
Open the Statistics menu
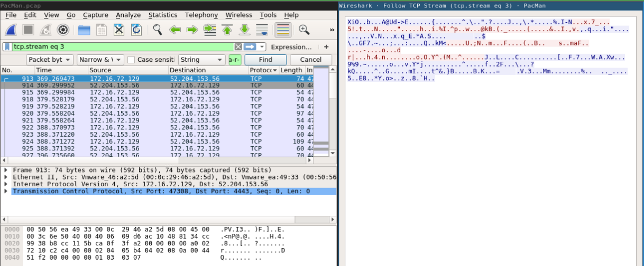click(163, 15)
